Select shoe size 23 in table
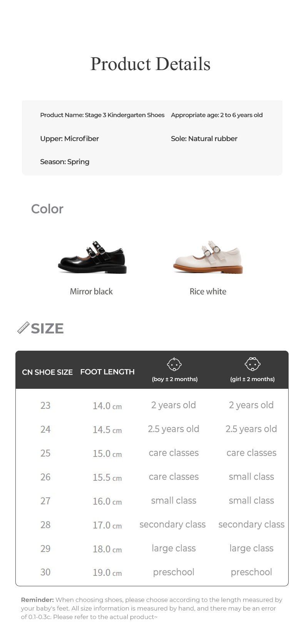304x644 pixels. click(x=45, y=405)
